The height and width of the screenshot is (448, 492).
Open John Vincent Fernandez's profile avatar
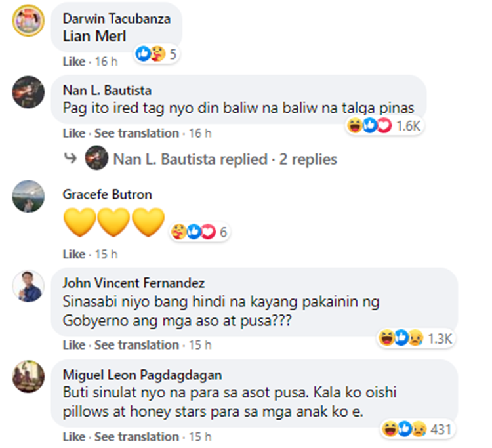[28, 285]
